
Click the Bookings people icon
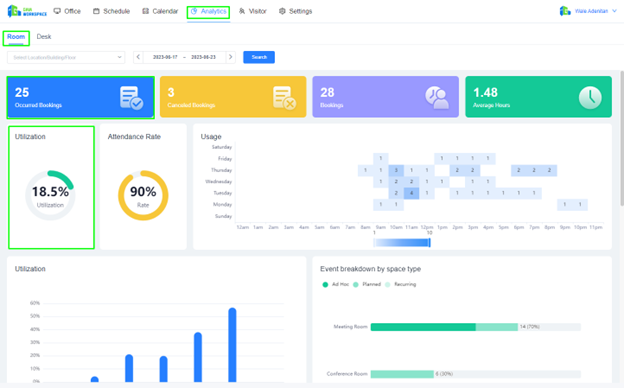pyautogui.click(x=437, y=97)
